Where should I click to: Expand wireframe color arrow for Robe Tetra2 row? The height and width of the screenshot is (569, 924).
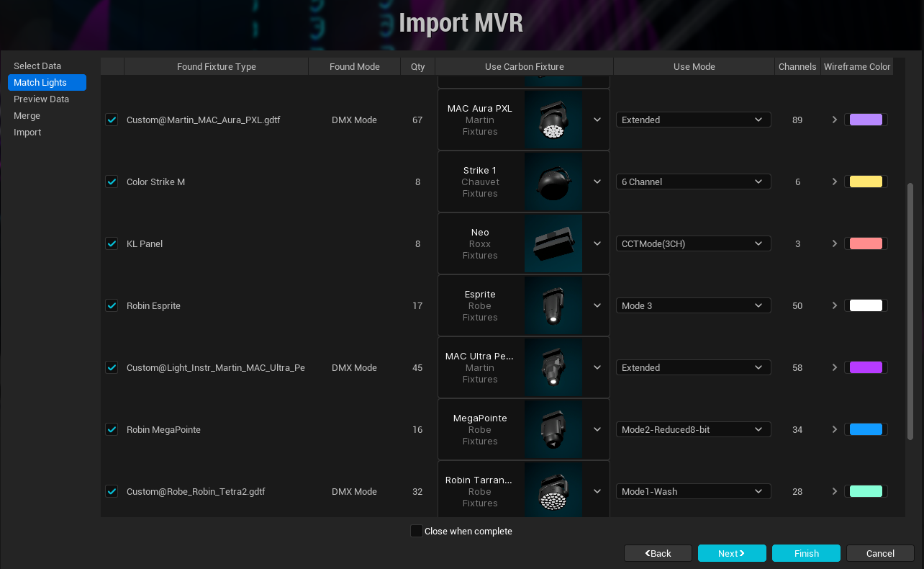tap(835, 491)
